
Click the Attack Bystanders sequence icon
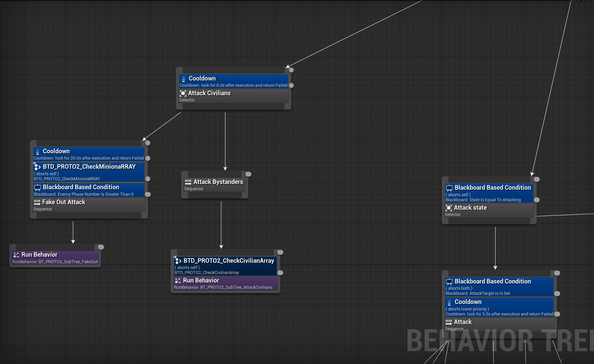point(188,182)
